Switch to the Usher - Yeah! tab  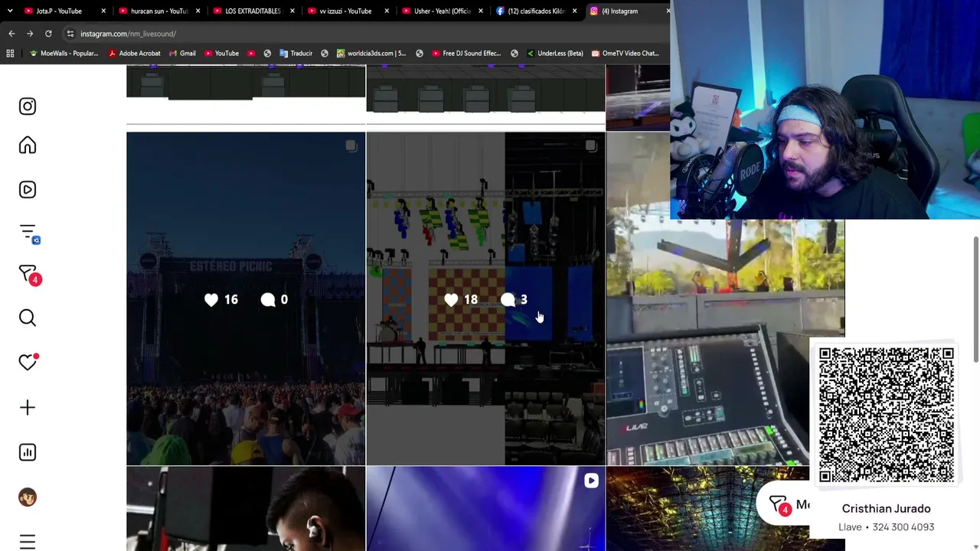click(441, 11)
